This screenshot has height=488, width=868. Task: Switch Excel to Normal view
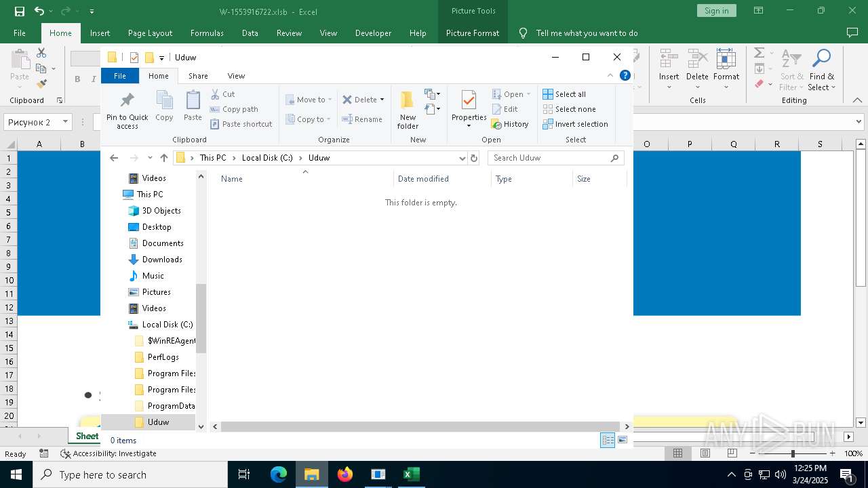(677, 453)
